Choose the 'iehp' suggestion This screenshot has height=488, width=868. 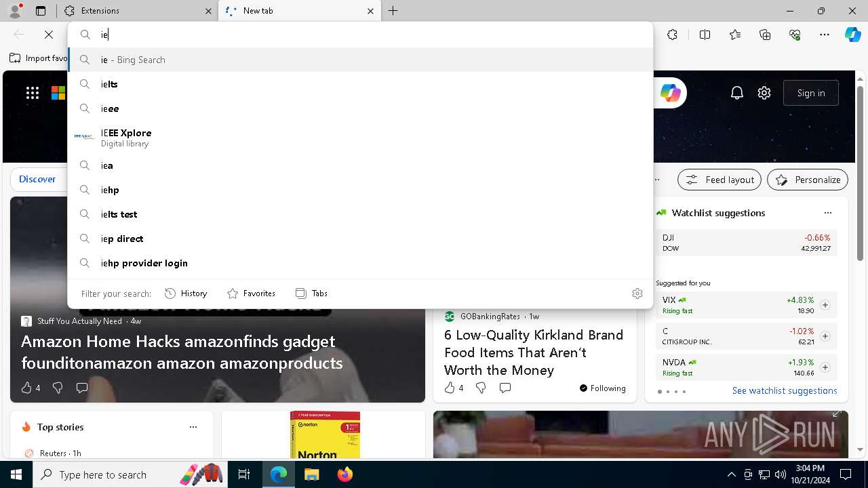(x=360, y=190)
